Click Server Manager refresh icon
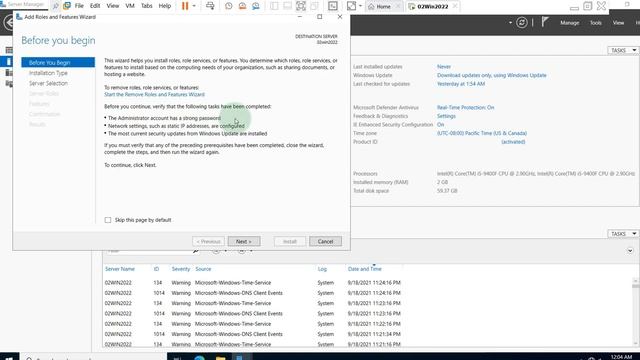Image resolution: width=640 pixels, height=360 pixels. tap(522, 22)
